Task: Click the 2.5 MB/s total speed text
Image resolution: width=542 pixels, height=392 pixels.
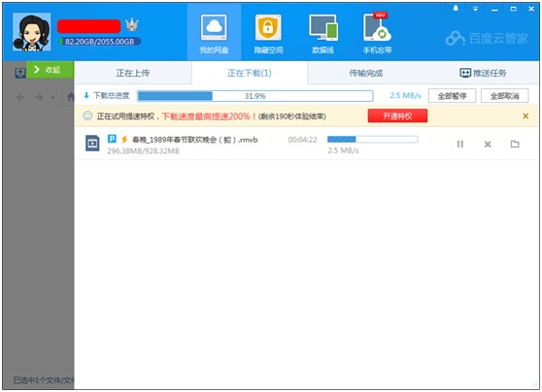Action: tap(405, 95)
